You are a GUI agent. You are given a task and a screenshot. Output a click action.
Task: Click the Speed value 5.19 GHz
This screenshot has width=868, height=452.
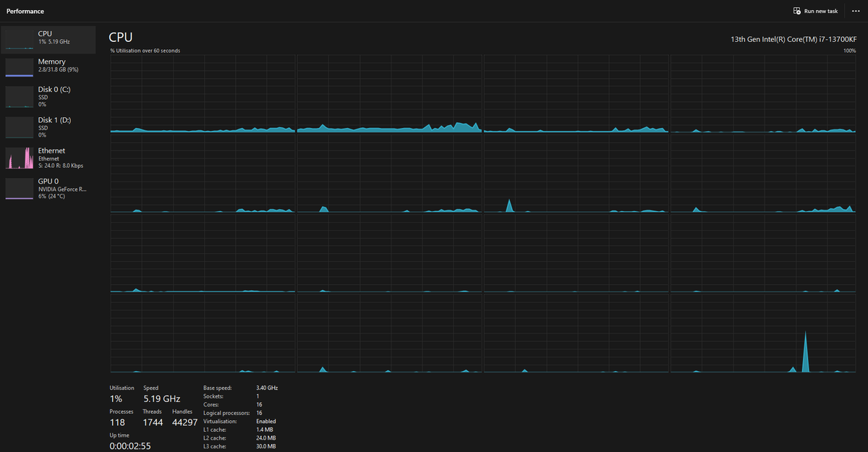(162, 398)
